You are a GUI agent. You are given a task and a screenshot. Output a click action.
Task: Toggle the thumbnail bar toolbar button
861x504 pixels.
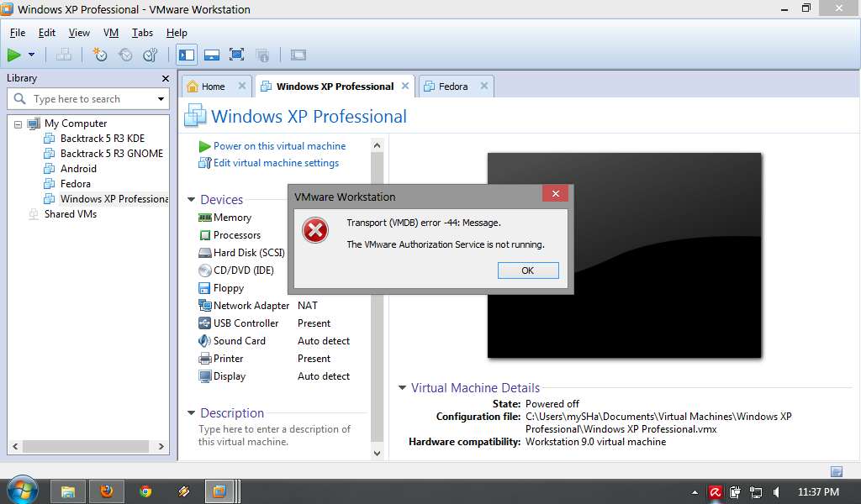(x=211, y=55)
